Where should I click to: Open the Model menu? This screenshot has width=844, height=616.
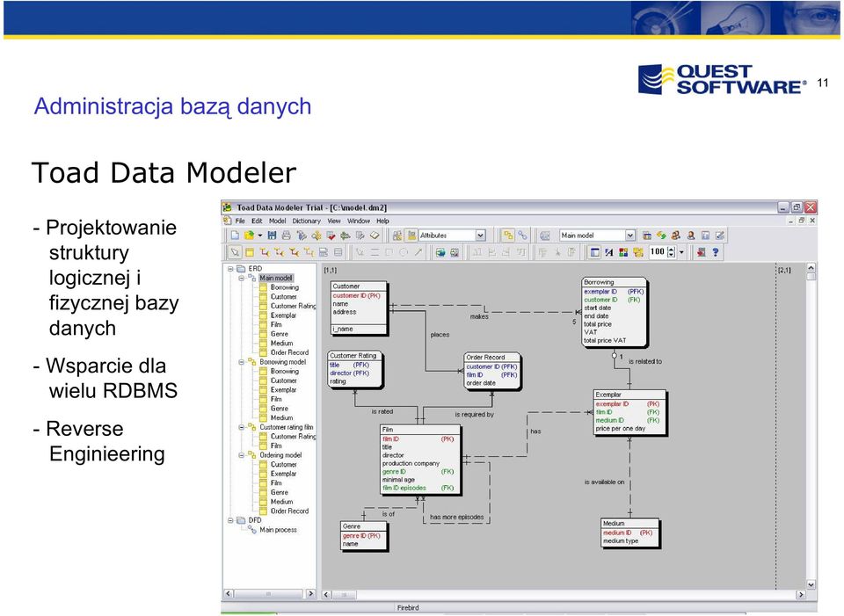(x=277, y=221)
